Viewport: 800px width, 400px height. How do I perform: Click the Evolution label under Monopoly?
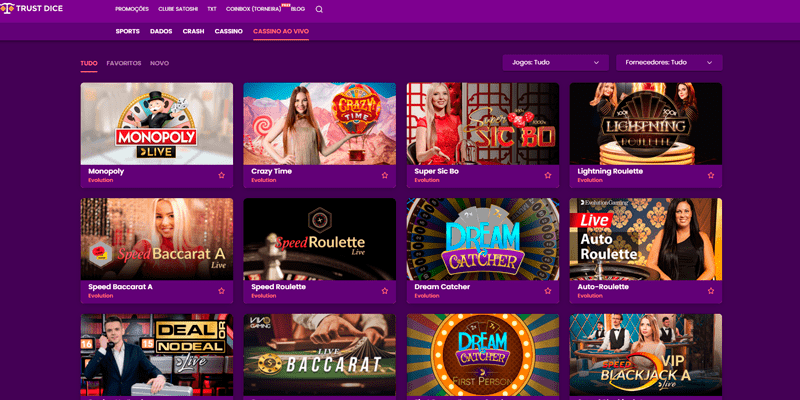pyautogui.click(x=101, y=180)
